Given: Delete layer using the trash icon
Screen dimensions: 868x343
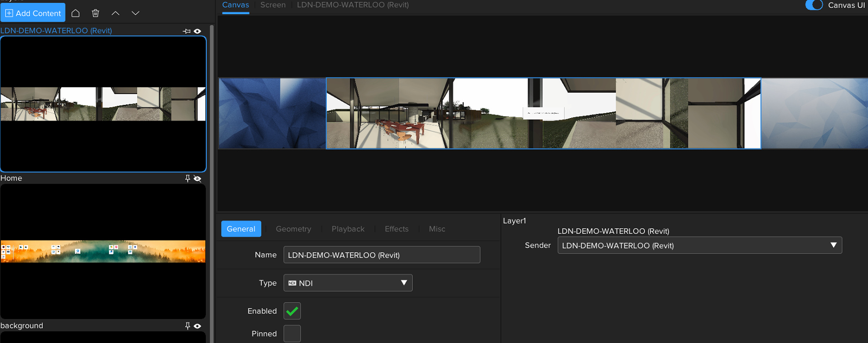Looking at the screenshot, I should point(96,13).
